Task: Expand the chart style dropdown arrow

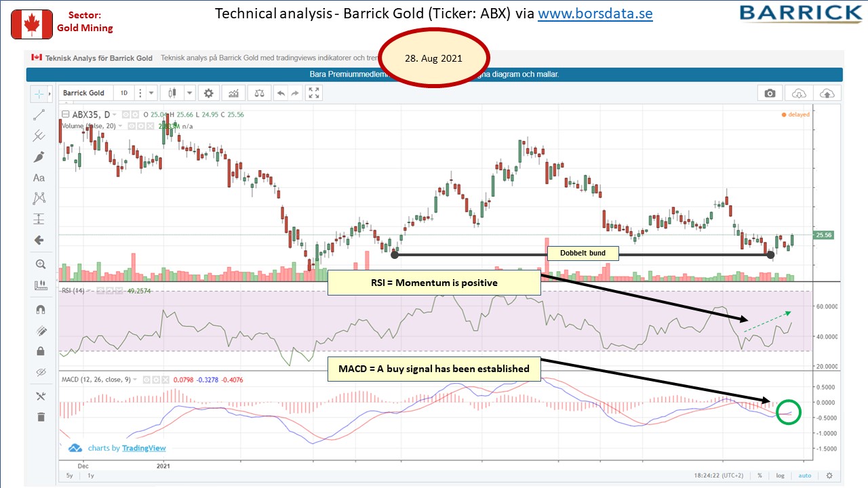Action: [x=189, y=93]
